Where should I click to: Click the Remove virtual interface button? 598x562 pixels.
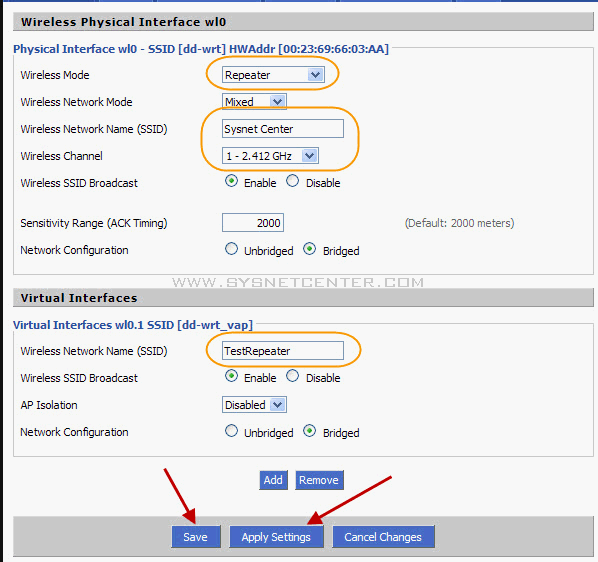tap(319, 480)
